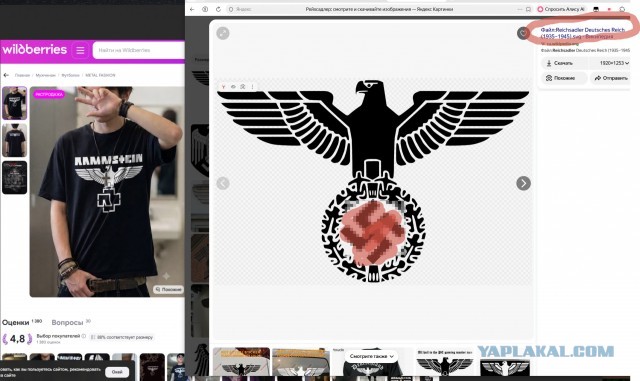Click the Wildberries logo

coord(35,50)
